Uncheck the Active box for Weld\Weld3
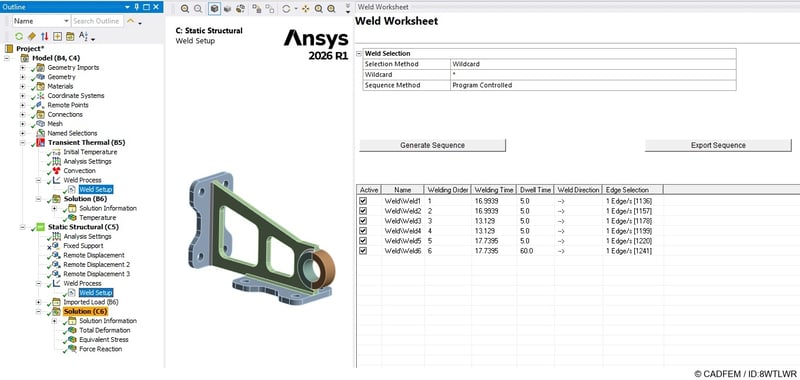Viewport: 800px width, 380px height. coord(363,221)
